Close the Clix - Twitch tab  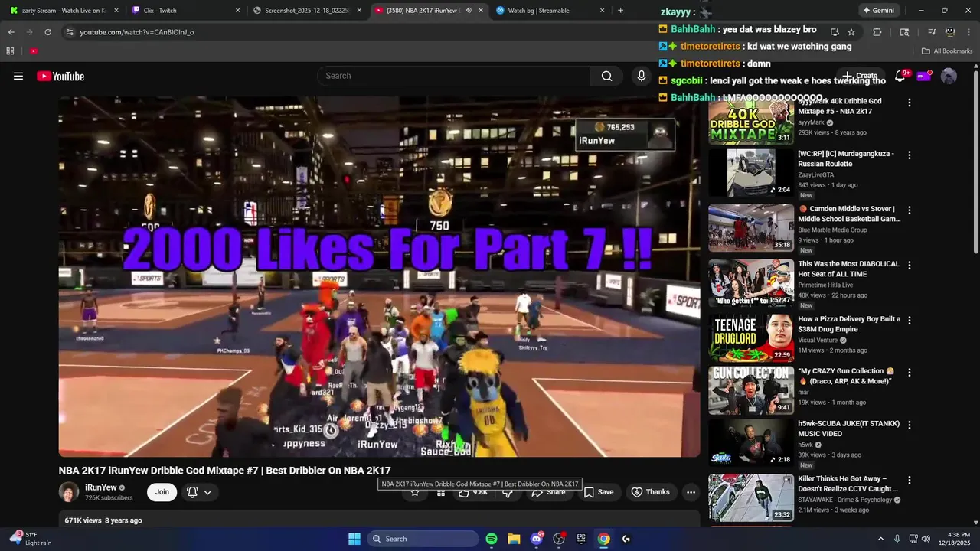237,11
